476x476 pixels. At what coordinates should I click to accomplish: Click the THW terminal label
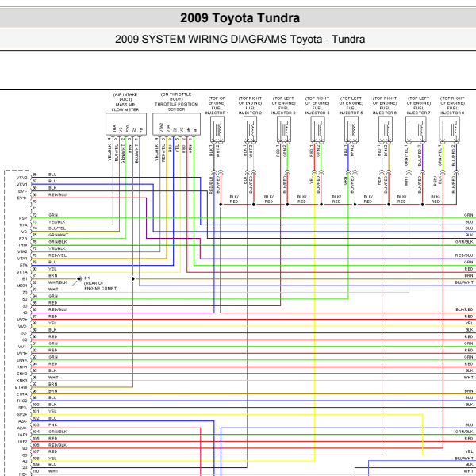[x=23, y=245]
